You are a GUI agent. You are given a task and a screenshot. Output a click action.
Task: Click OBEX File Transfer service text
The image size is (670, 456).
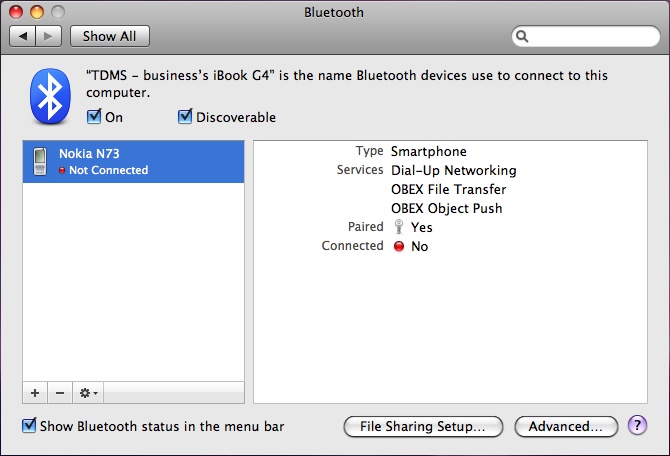tap(448, 189)
